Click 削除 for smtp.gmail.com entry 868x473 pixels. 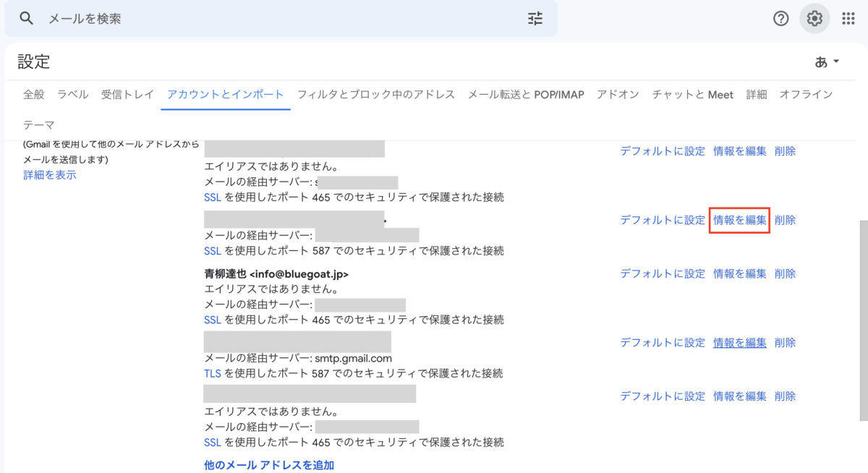pyautogui.click(x=785, y=343)
